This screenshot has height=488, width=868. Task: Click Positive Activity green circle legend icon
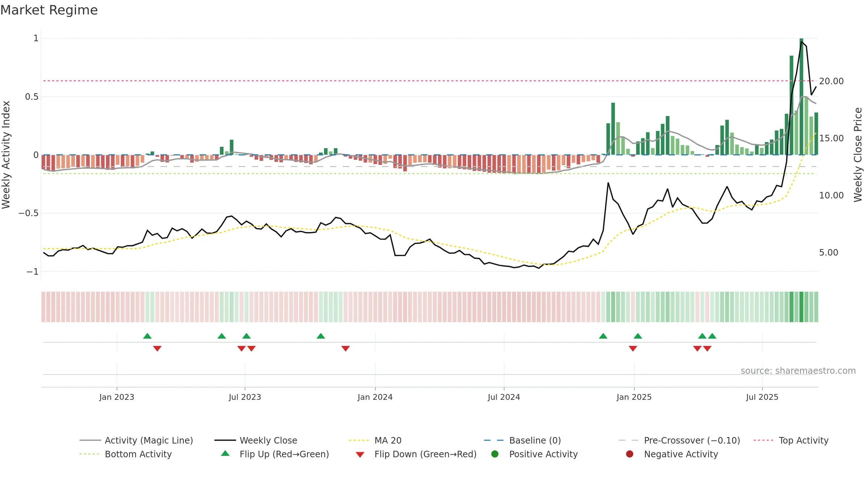click(x=495, y=454)
